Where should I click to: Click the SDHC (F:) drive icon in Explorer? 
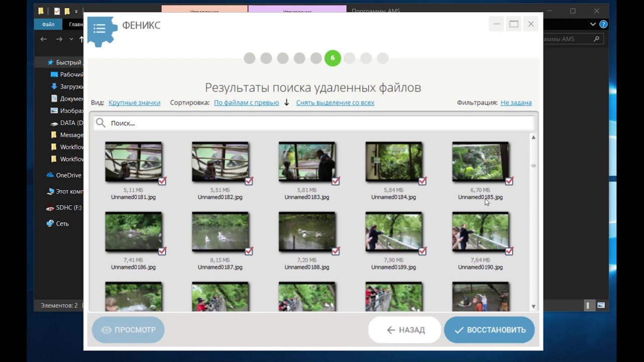[50, 207]
